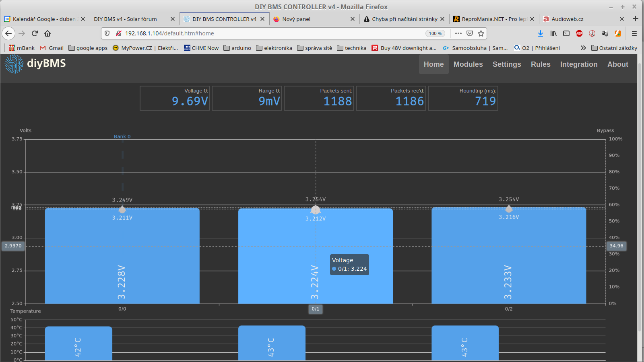The image size is (644, 362).
Task: Open the Buy 48V downlight bookmark
Action: [404, 48]
